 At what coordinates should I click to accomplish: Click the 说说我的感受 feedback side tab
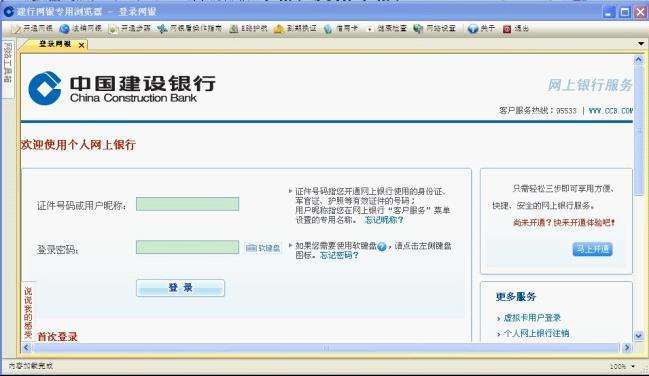pos(28,313)
